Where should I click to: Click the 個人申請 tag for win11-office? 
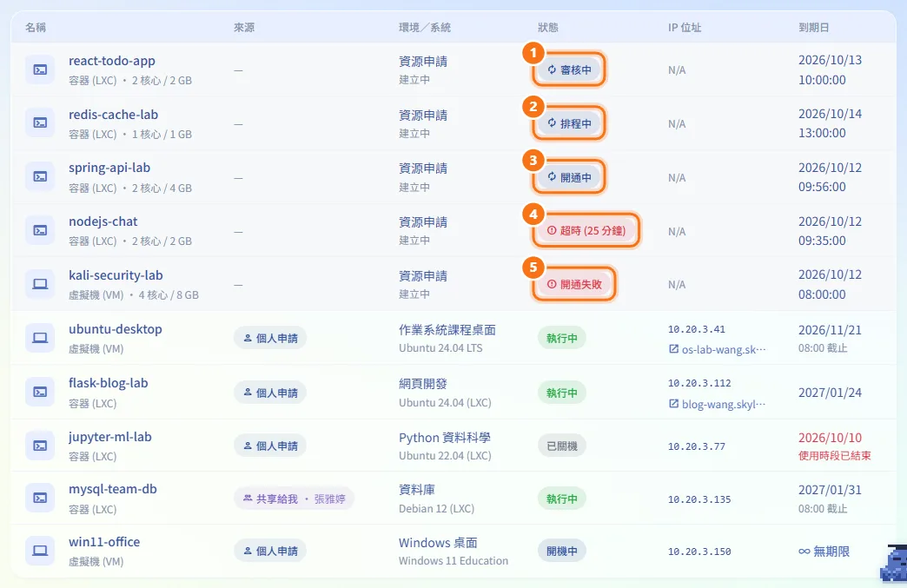(270, 551)
